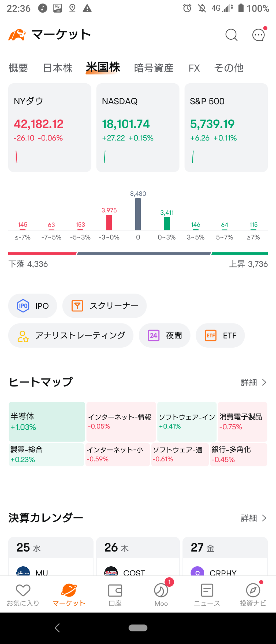Viewport: 276px width, 644px height.
Task: Select the 半導体 heatmap tile
Action: pyautogui.click(x=47, y=422)
